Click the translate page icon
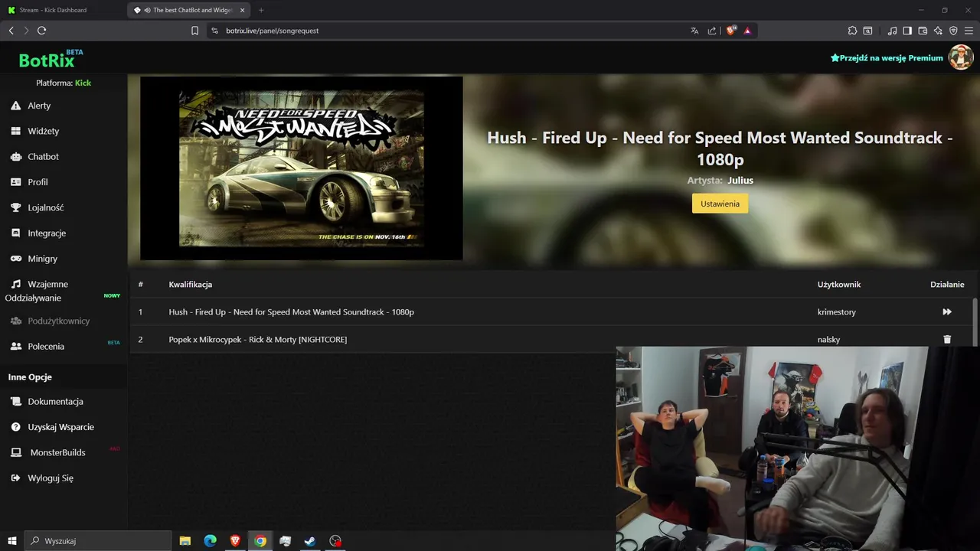This screenshot has height=551, width=980. coord(694,31)
